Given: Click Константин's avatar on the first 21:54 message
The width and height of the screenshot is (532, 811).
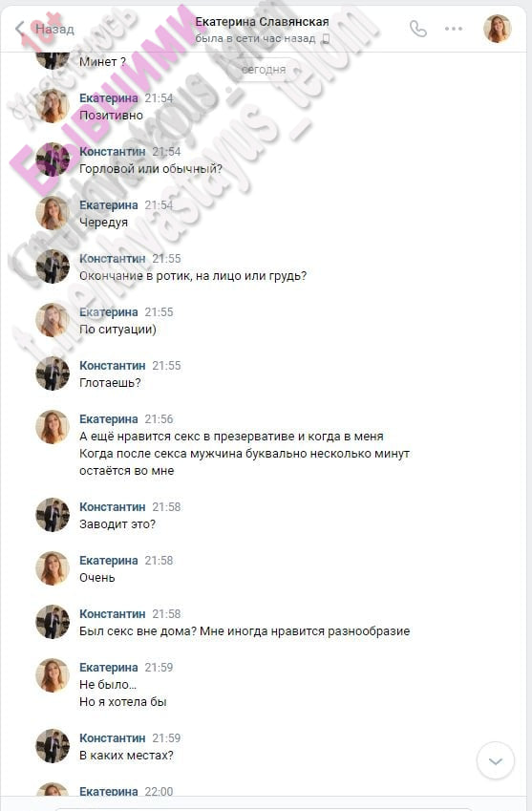Looking at the screenshot, I should 53,160.
